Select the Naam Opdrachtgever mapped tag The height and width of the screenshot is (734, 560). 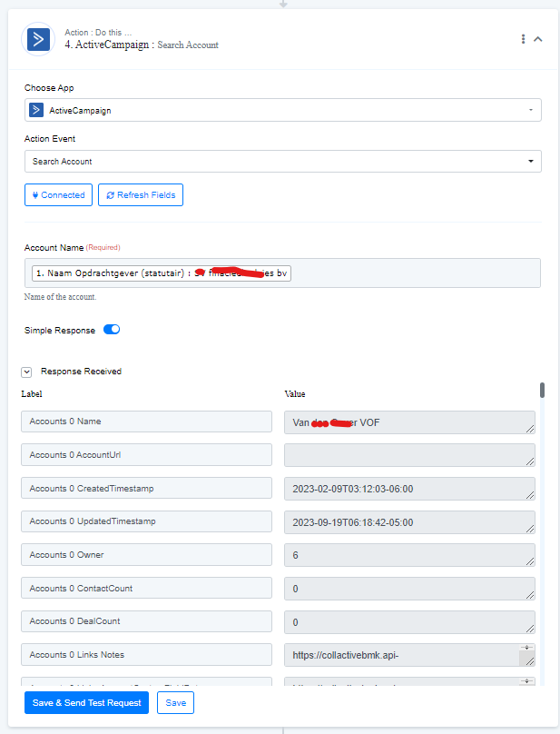tap(162, 273)
